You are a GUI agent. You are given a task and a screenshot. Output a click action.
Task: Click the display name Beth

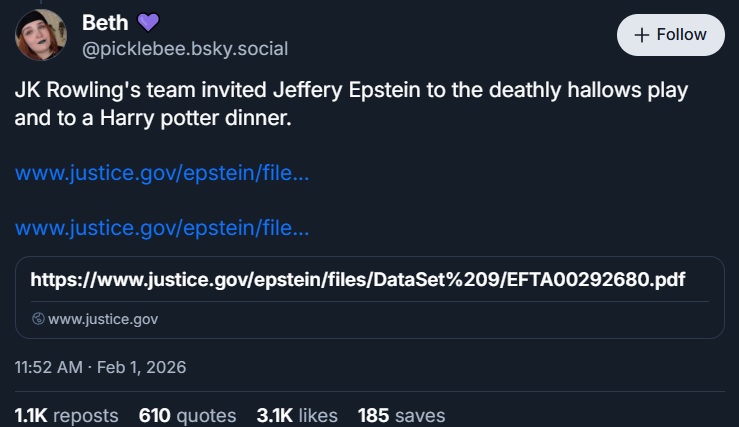[104, 22]
